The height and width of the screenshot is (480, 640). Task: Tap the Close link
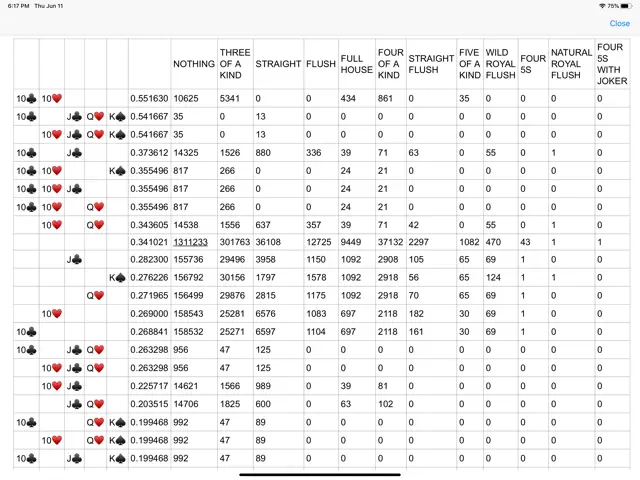(x=619, y=23)
